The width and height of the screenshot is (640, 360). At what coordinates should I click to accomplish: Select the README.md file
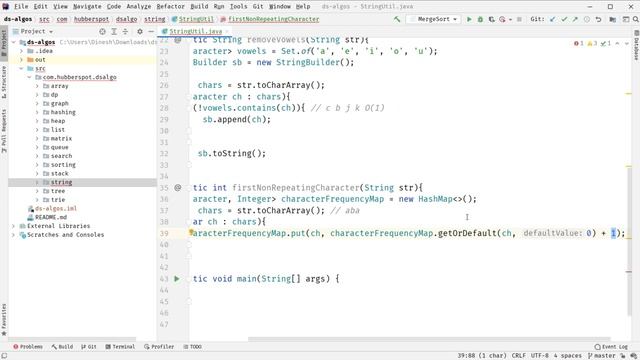coord(51,217)
